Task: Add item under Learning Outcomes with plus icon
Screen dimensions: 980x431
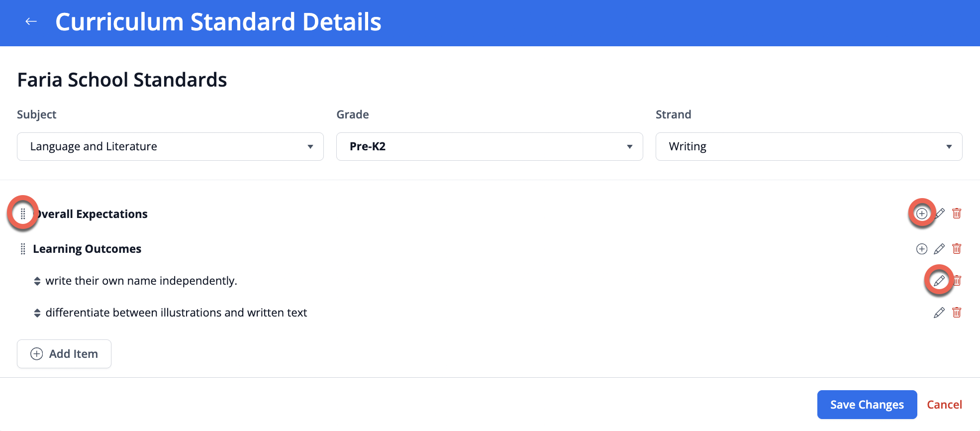Action: 921,249
